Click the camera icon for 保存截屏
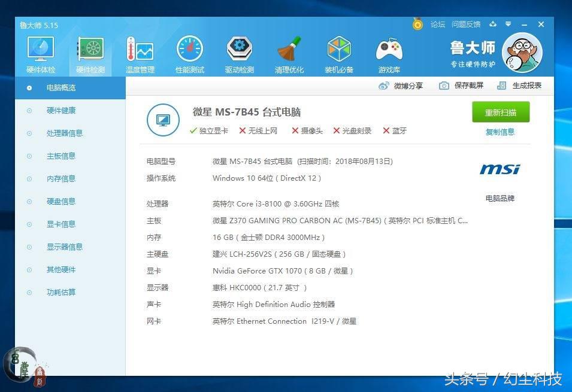 pos(444,86)
